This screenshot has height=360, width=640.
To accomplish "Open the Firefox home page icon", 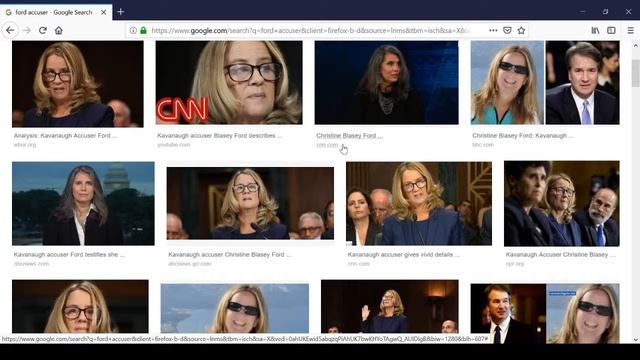I will [x=59, y=30].
